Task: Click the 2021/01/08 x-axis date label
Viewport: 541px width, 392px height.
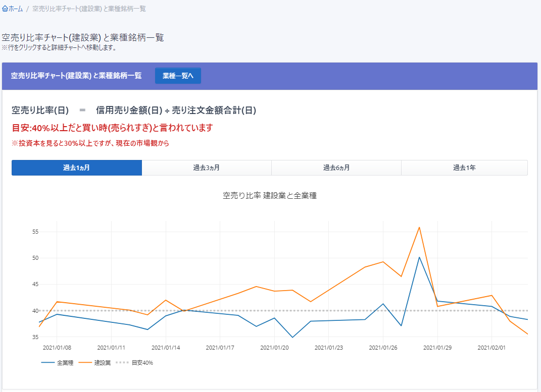Action: point(57,348)
